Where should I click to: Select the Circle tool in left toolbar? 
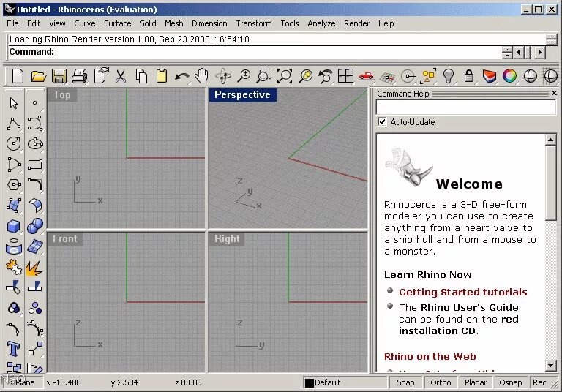point(14,144)
